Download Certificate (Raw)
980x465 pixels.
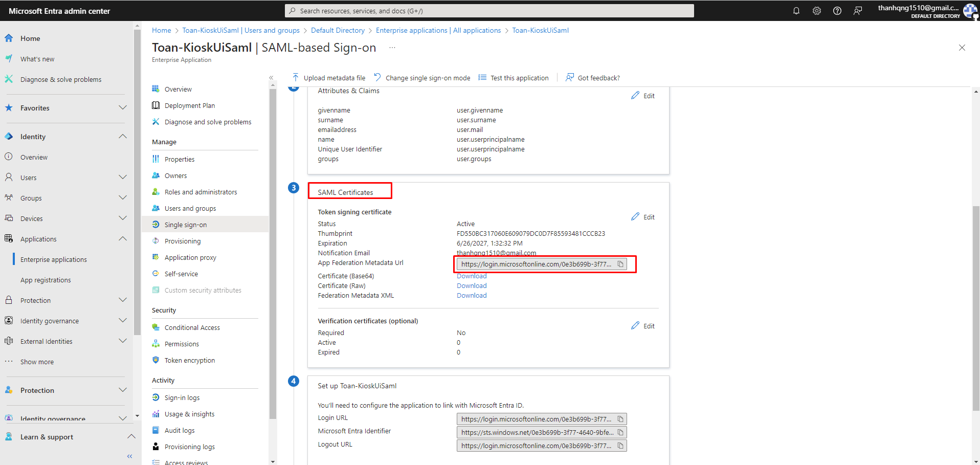pos(472,286)
